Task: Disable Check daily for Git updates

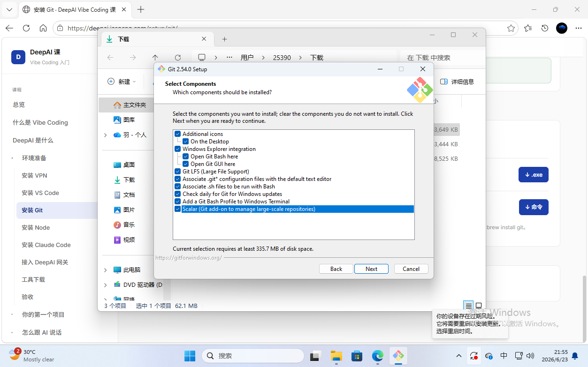Action: 178,194
